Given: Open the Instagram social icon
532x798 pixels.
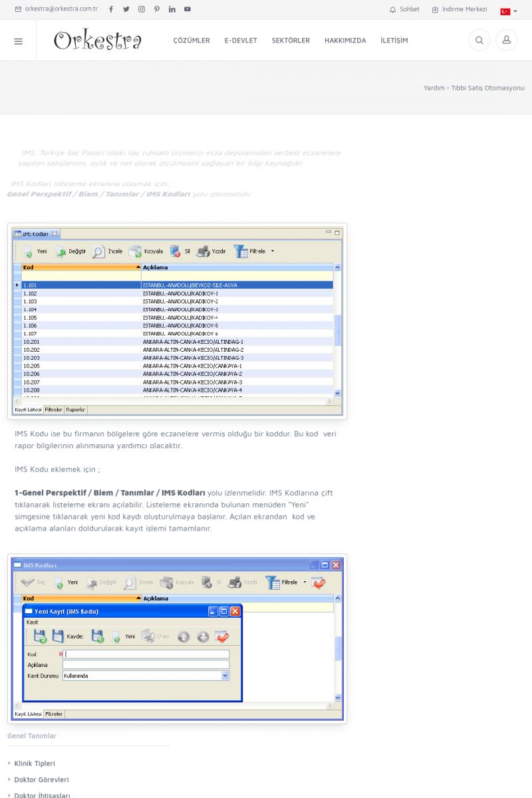Looking at the screenshot, I should point(142,9).
